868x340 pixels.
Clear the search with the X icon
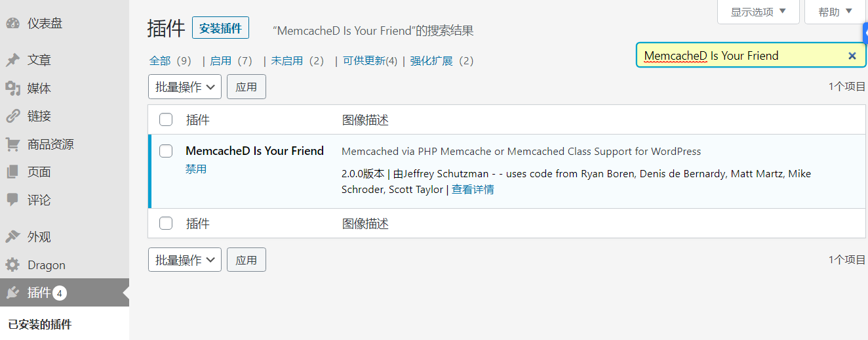click(852, 56)
